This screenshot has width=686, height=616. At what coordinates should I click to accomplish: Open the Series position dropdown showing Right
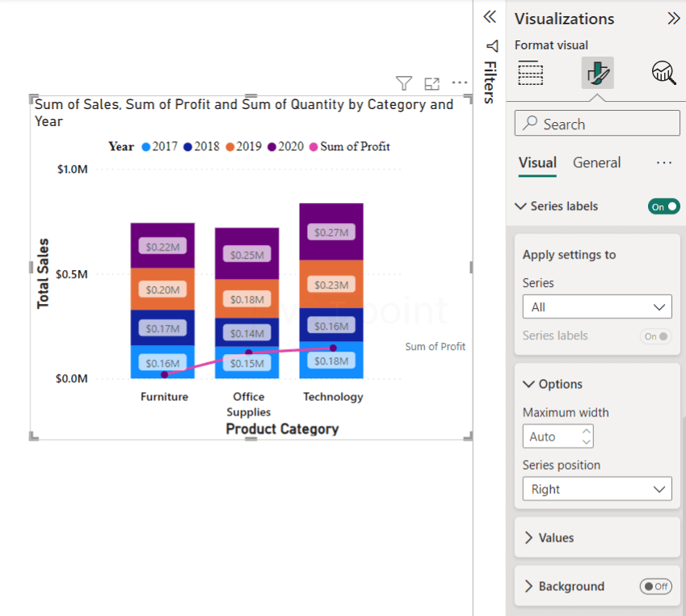click(x=597, y=488)
